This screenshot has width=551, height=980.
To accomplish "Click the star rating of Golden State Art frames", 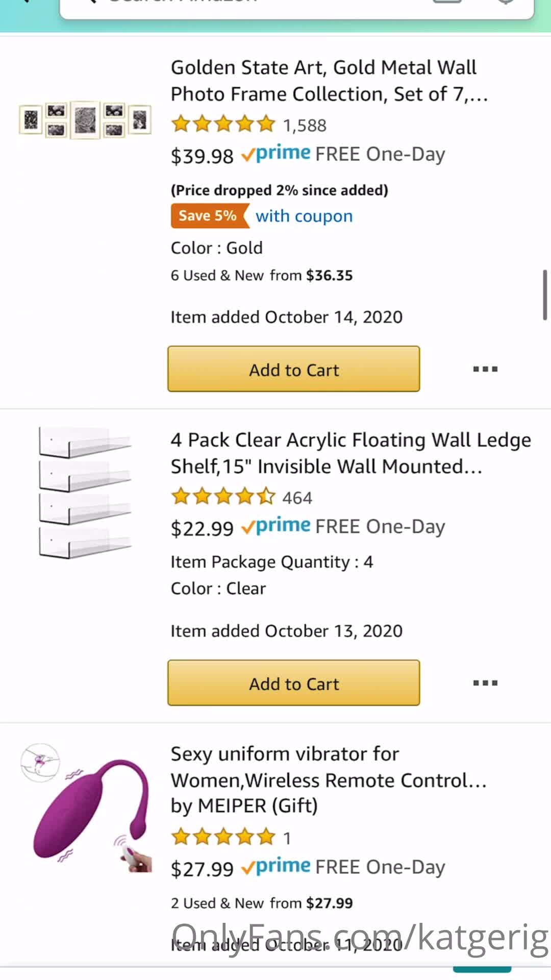I will click(x=223, y=124).
